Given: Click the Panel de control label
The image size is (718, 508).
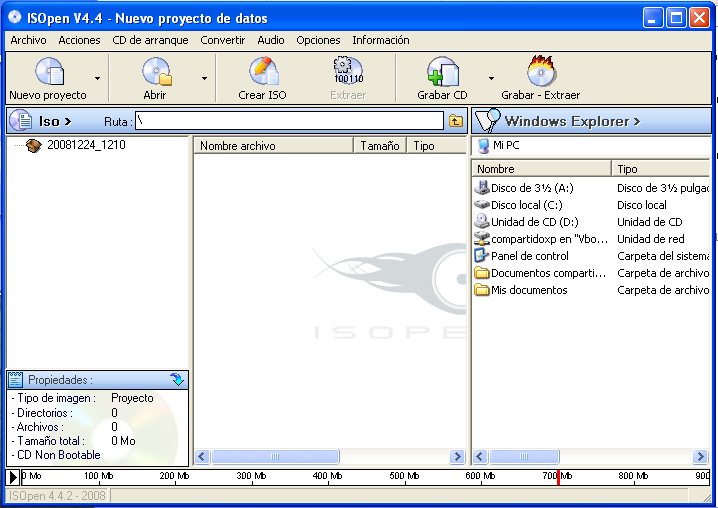Looking at the screenshot, I should [x=530, y=256].
